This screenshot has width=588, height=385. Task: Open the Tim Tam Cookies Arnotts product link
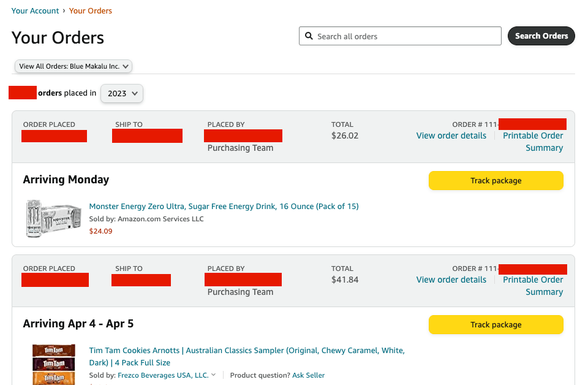coord(247,351)
